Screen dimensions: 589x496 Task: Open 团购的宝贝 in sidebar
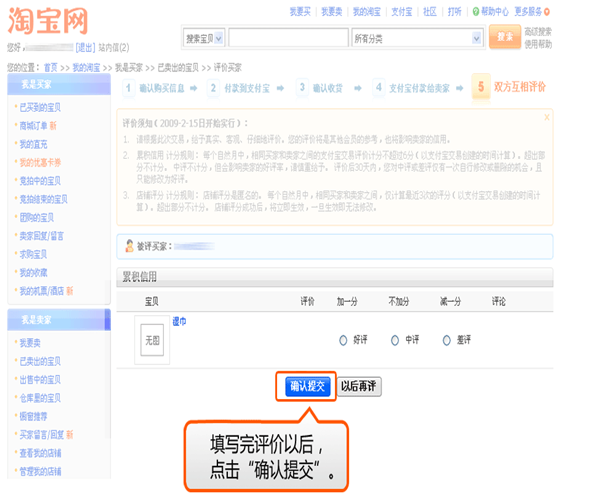(37, 218)
